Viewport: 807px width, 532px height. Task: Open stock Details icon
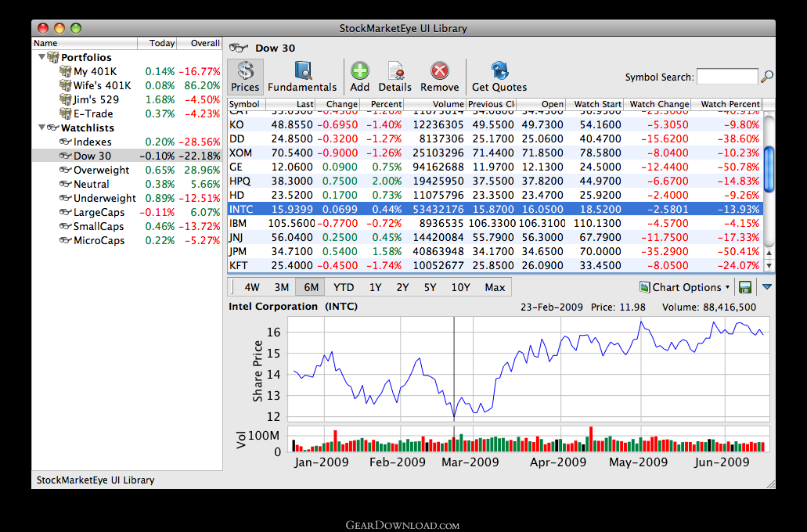pyautogui.click(x=395, y=71)
